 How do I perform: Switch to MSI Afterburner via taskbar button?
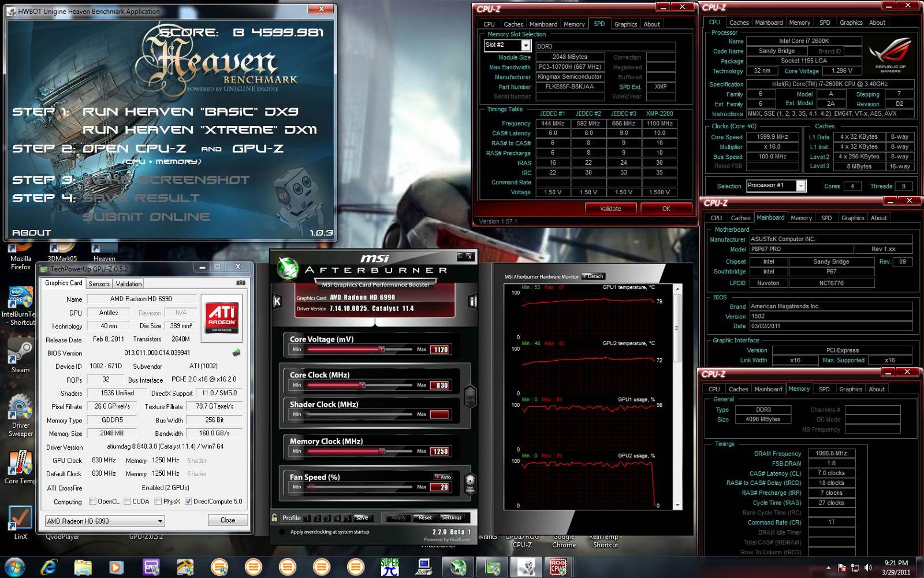click(458, 567)
